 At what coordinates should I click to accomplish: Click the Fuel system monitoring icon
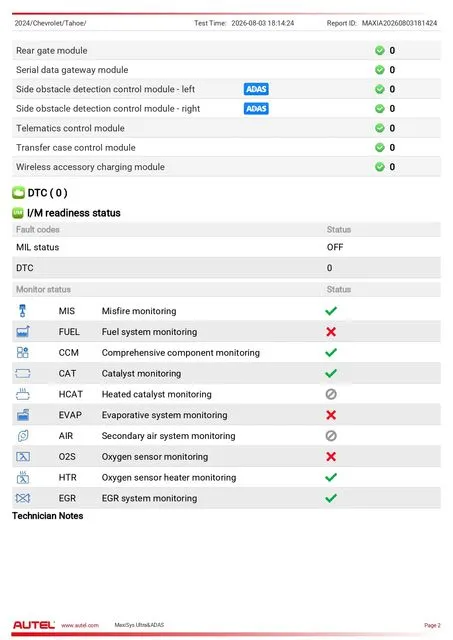click(x=23, y=331)
